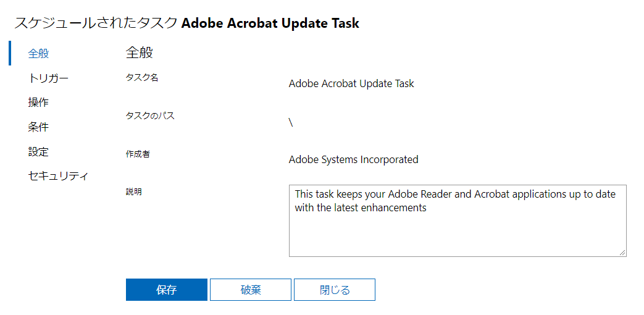
Task: Click the 作成者 field label
Action: coord(138,154)
